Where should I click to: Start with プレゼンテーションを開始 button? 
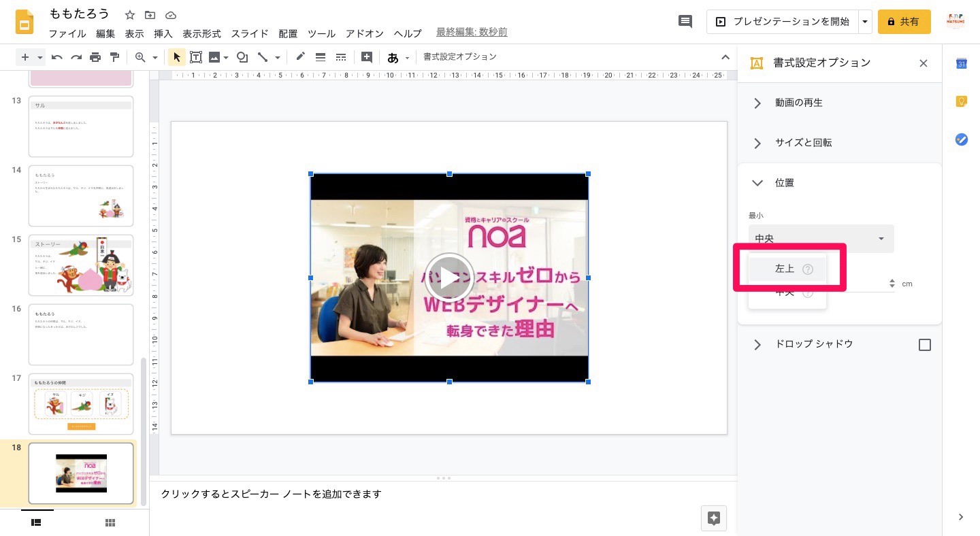[783, 22]
